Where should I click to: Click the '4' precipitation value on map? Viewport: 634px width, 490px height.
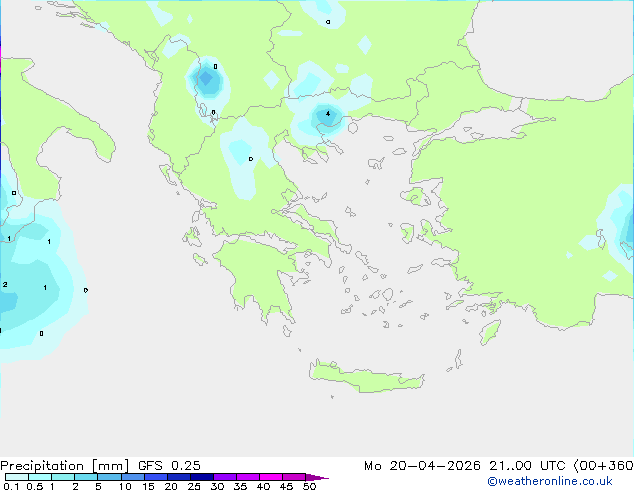pyautogui.click(x=328, y=114)
